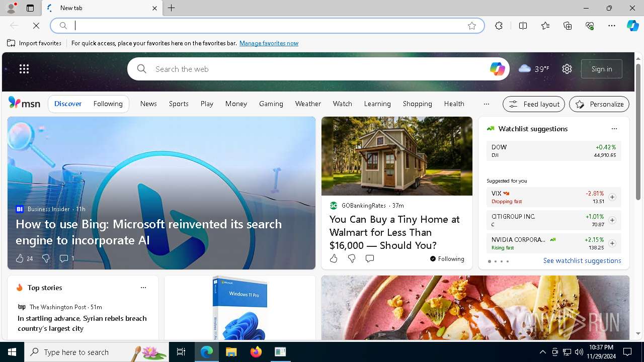This screenshot has width=644, height=362.
Task: Click Import favorites
Action: tap(34, 43)
